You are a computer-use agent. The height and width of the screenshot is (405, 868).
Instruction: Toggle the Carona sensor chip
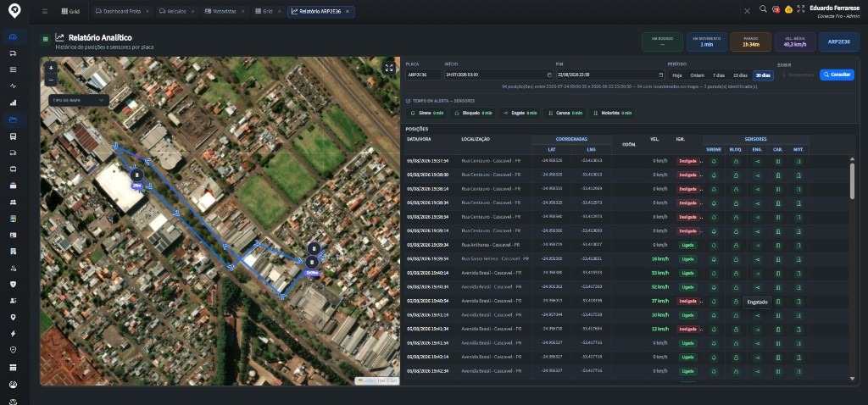pyautogui.click(x=564, y=113)
